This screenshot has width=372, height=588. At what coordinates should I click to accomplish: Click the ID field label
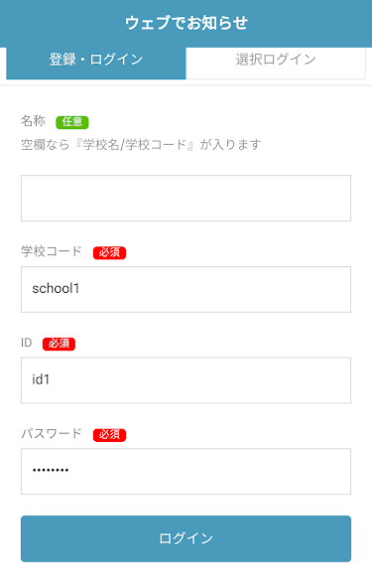26,343
